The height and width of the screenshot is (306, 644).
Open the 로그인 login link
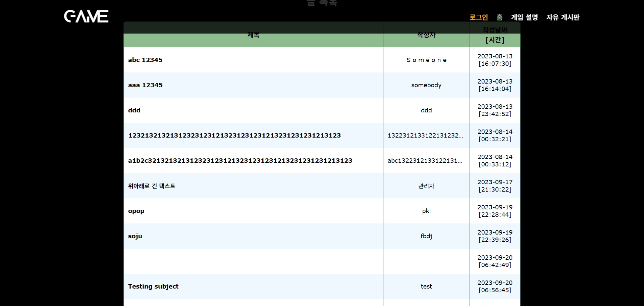[x=479, y=17]
